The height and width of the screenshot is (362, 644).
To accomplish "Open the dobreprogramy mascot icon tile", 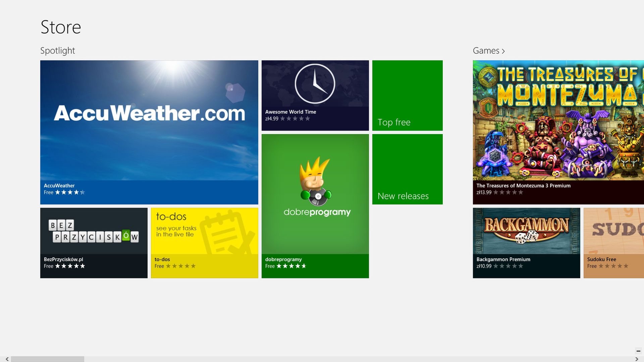I will point(315,183).
